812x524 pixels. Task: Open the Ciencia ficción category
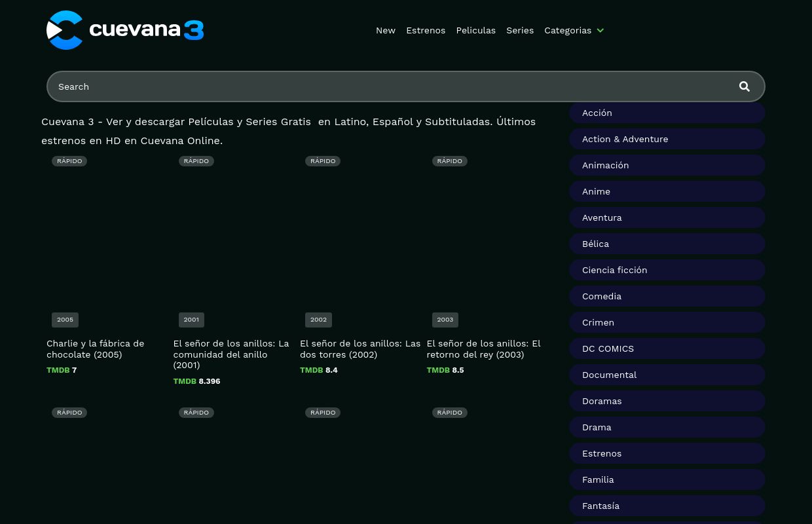coord(667,270)
